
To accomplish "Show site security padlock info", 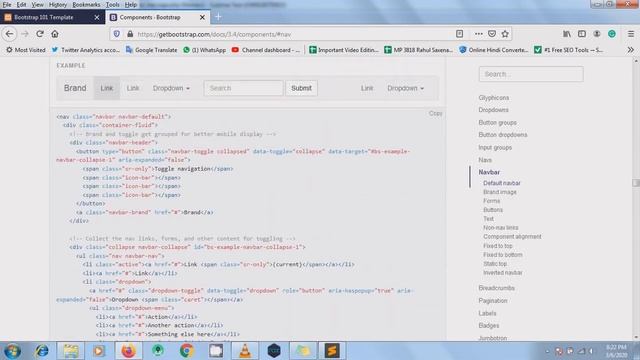I will click(130, 34).
